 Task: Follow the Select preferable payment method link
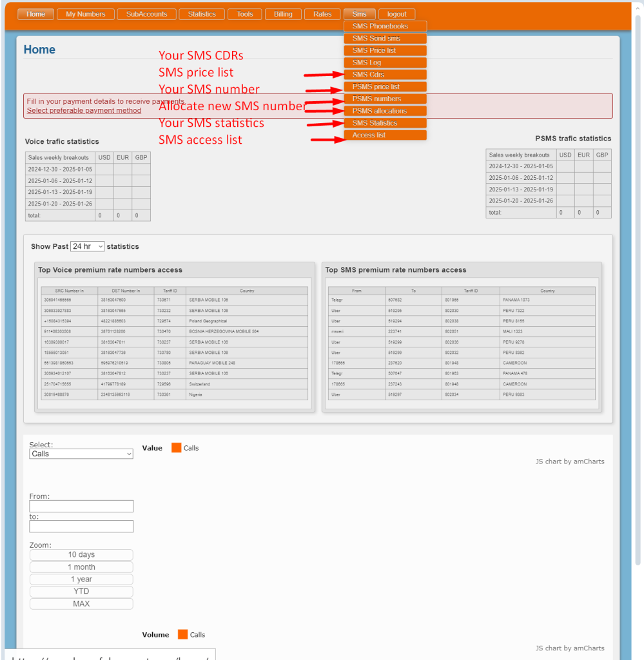point(84,110)
